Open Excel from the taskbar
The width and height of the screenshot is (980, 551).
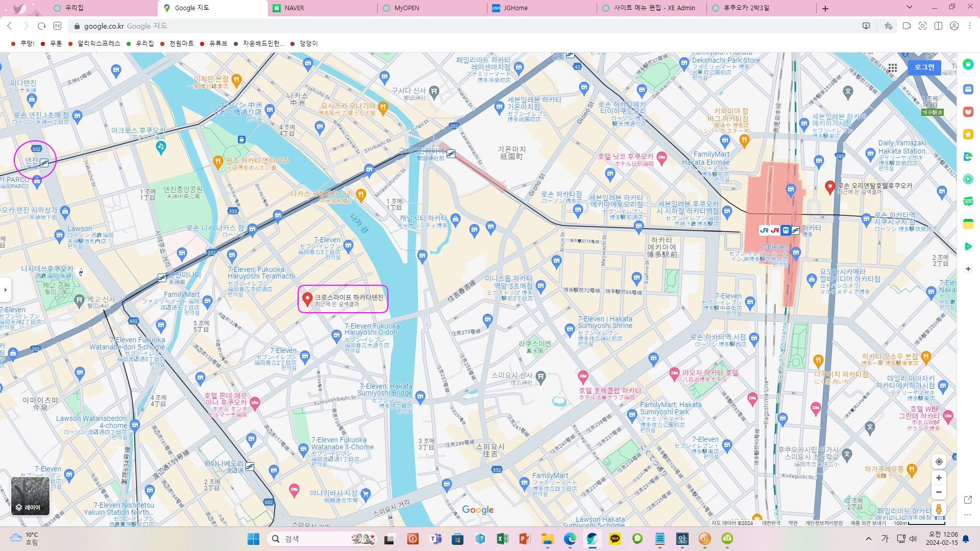(502, 539)
